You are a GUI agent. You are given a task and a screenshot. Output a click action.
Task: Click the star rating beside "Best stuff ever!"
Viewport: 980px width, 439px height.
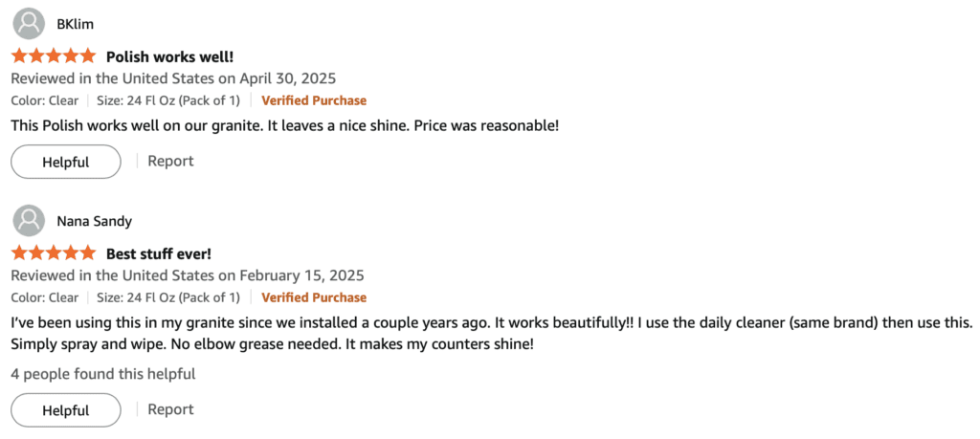[54, 253]
